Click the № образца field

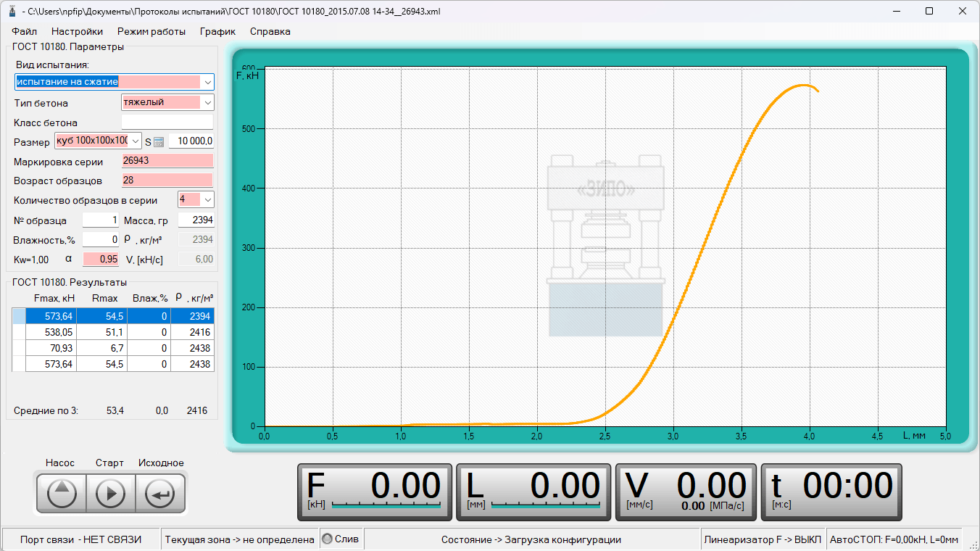pyautogui.click(x=100, y=220)
